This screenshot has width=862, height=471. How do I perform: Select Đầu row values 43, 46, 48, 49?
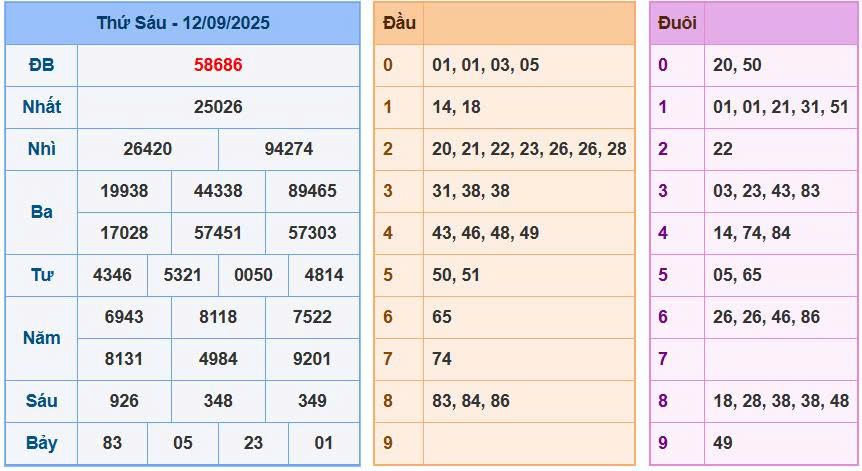pyautogui.click(x=485, y=233)
